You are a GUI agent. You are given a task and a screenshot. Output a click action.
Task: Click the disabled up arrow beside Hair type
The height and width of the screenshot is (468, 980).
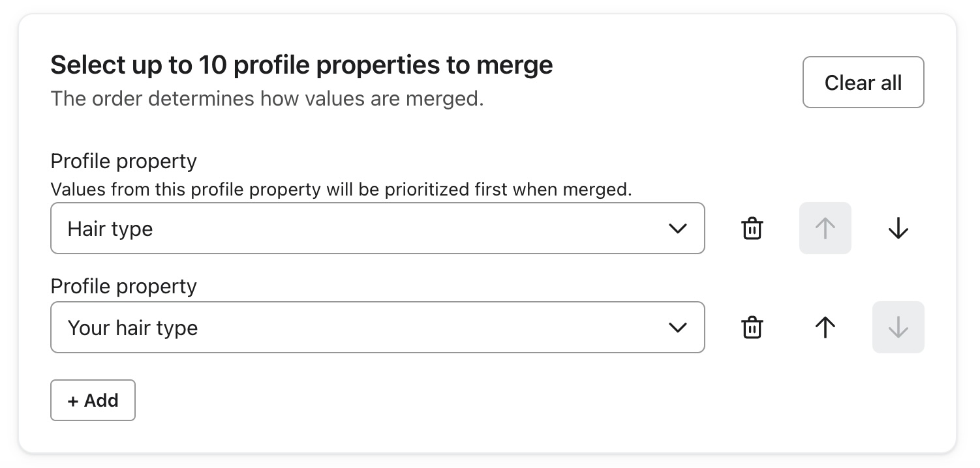pyautogui.click(x=825, y=228)
